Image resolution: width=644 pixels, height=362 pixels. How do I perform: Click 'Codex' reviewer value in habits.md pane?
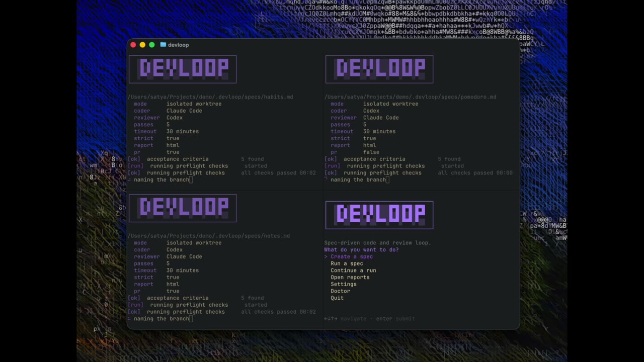click(175, 118)
